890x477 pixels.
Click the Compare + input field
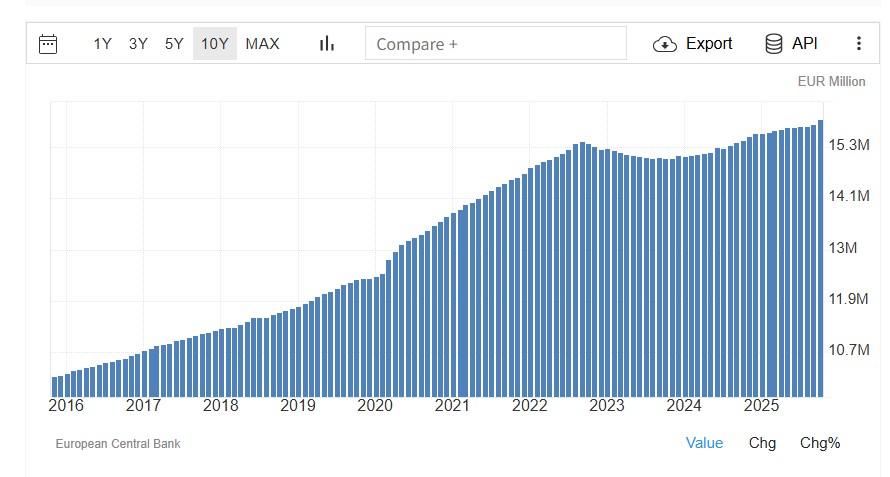tap(496, 44)
